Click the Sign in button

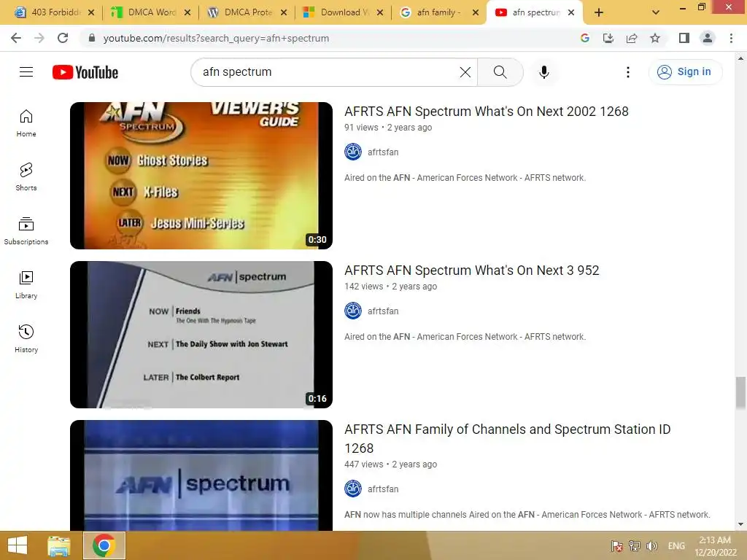click(685, 72)
